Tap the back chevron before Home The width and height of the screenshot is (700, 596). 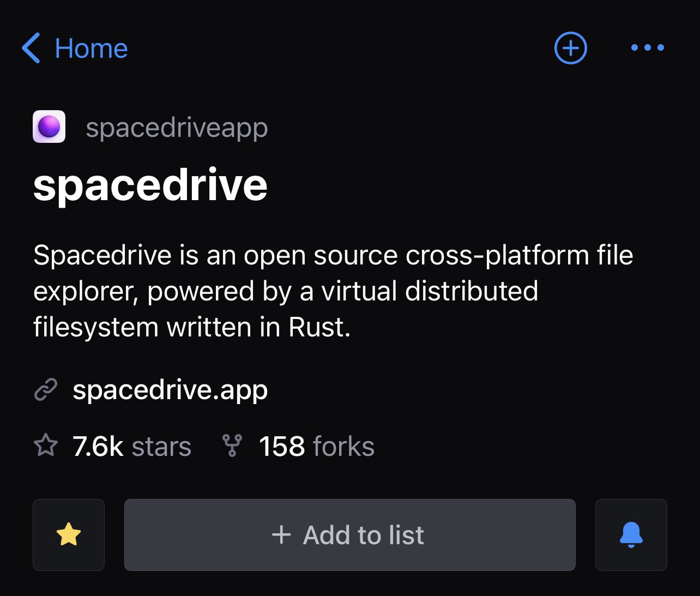pos(31,49)
